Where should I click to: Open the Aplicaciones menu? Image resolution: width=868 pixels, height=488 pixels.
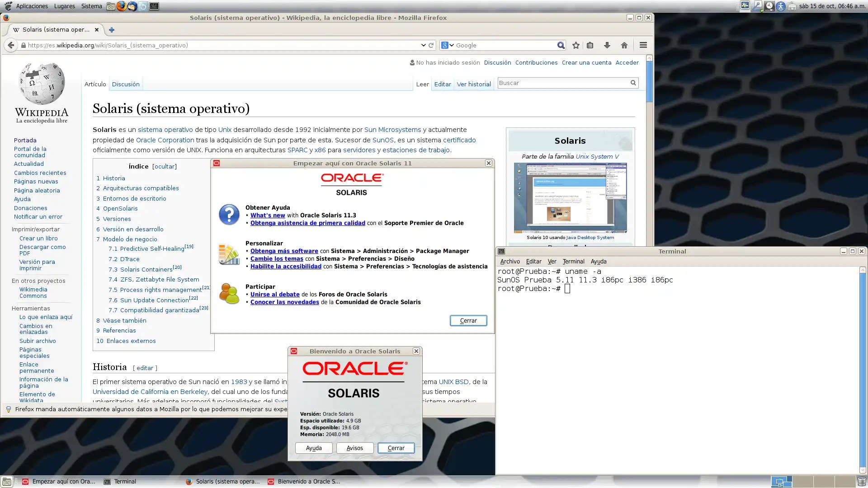(x=32, y=6)
